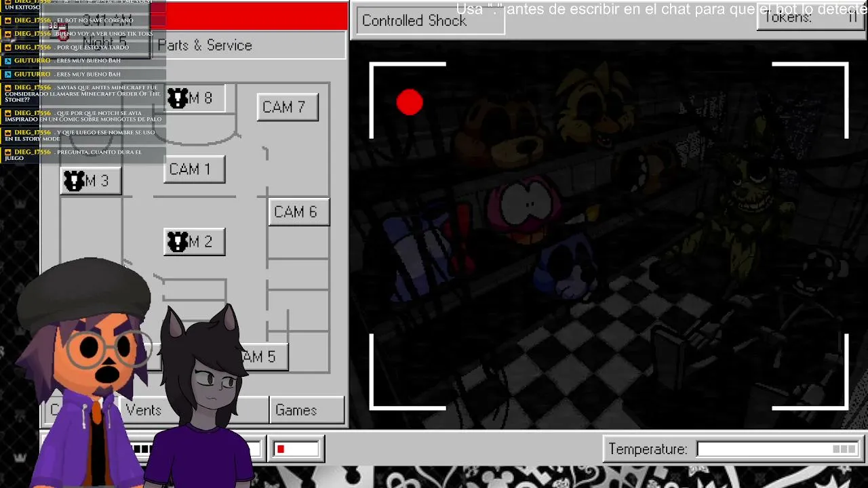Click the Freddy head icon on CAM 3
Image resolution: width=868 pixels, height=488 pixels.
[x=74, y=181]
